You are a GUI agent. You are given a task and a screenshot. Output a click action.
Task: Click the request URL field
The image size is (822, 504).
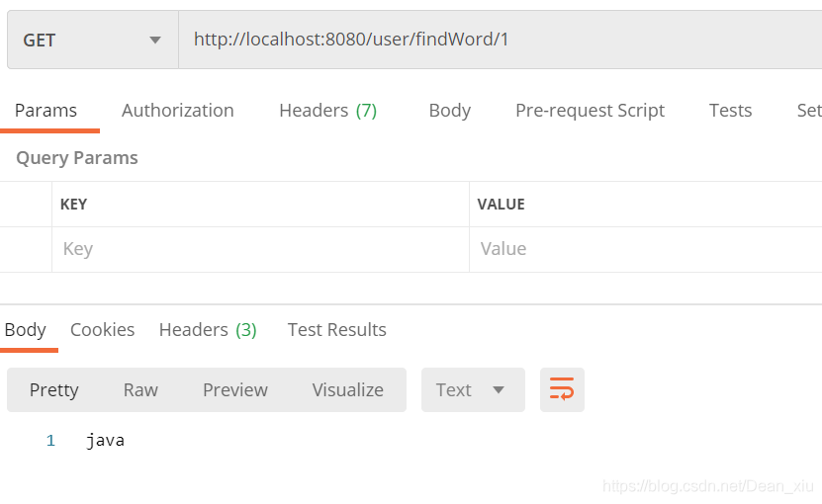click(501, 40)
